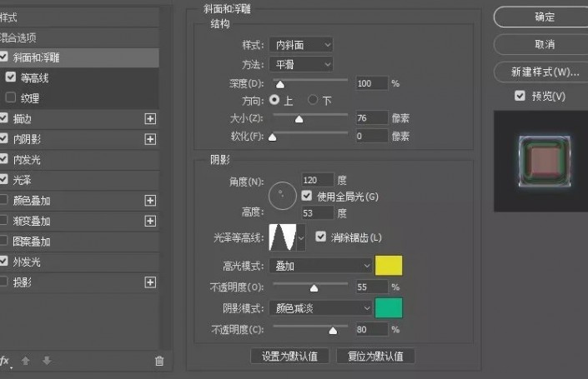Select 样式 entry in left list
This screenshot has height=379, width=588.
(79, 17)
